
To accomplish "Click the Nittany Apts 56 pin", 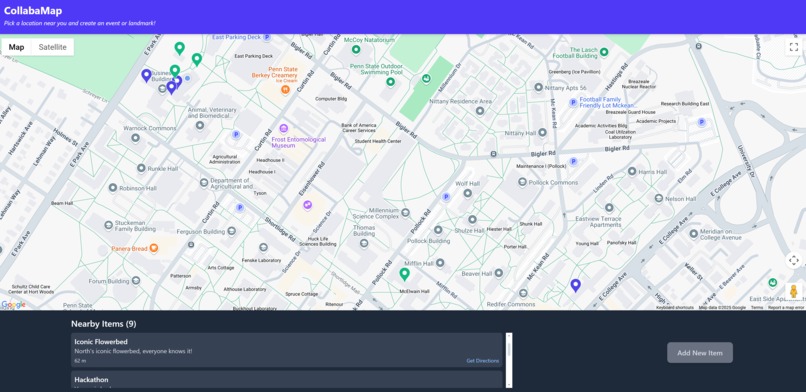I will [538, 87].
